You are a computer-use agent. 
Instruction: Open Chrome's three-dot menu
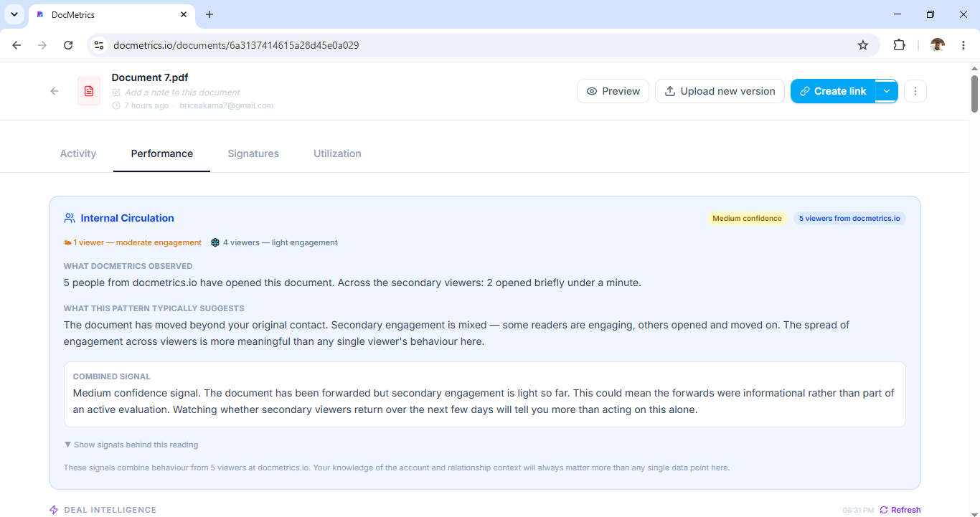(x=963, y=45)
